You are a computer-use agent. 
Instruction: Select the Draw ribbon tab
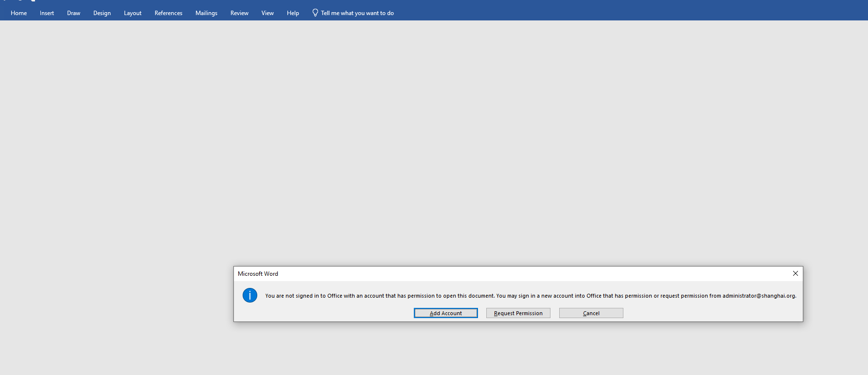[73, 13]
